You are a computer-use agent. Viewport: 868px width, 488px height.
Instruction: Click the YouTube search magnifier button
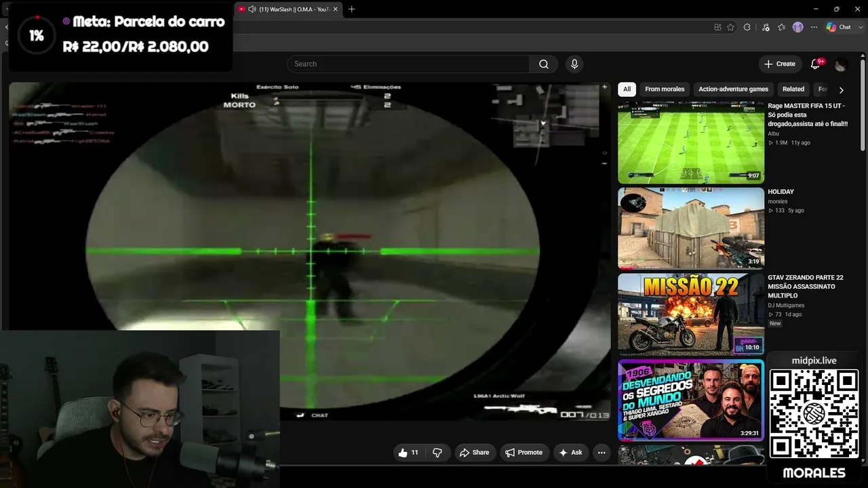click(544, 64)
